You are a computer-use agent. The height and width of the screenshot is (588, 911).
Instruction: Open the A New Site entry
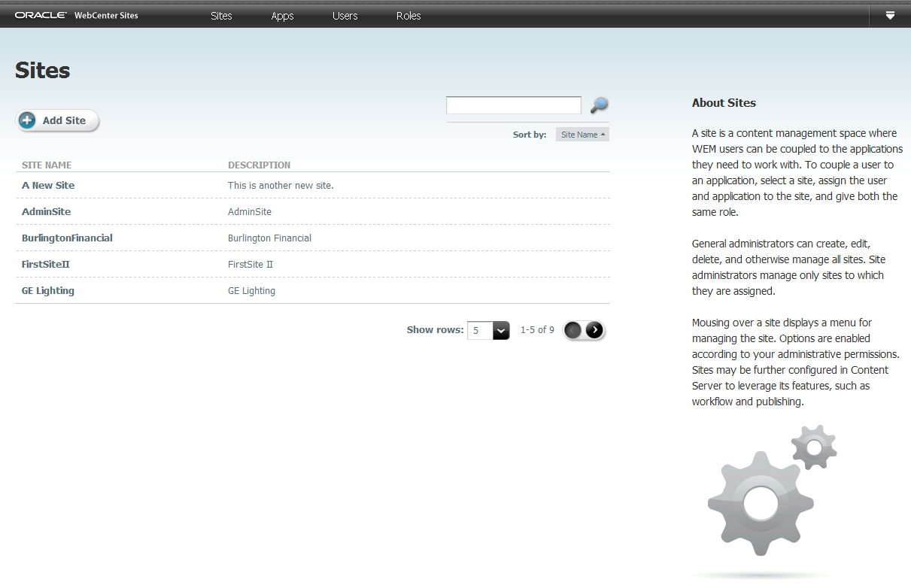[48, 185]
